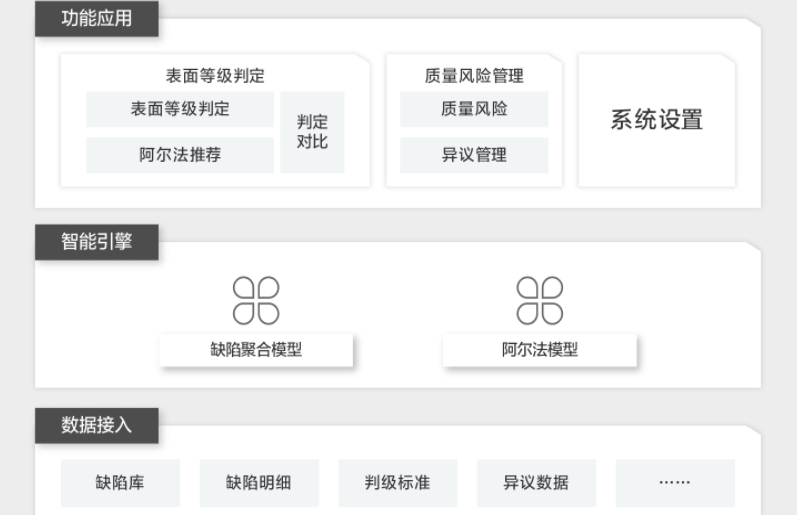The width and height of the screenshot is (797, 515).
Task: Click the 质量风险管理 group title
Action: coord(474,76)
